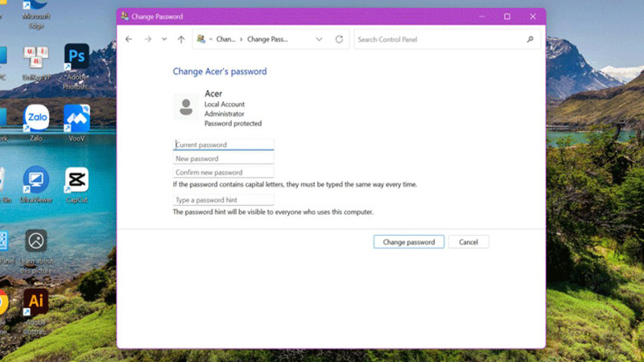Click the Acer user account avatar

click(x=186, y=106)
